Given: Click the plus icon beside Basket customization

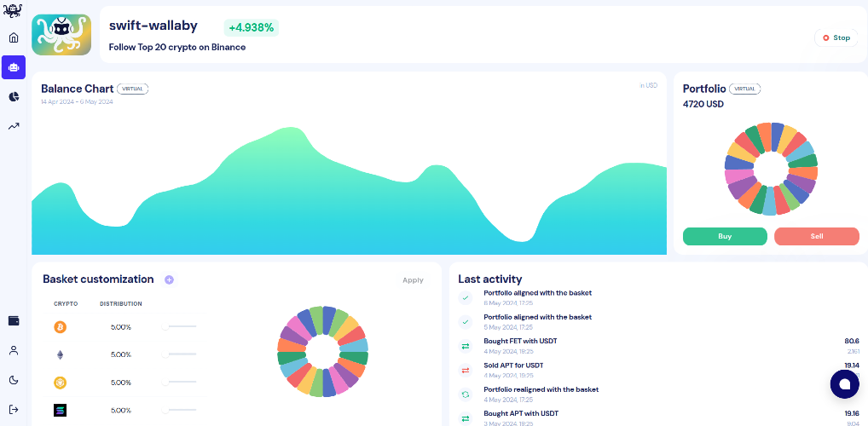Looking at the screenshot, I should 170,280.
